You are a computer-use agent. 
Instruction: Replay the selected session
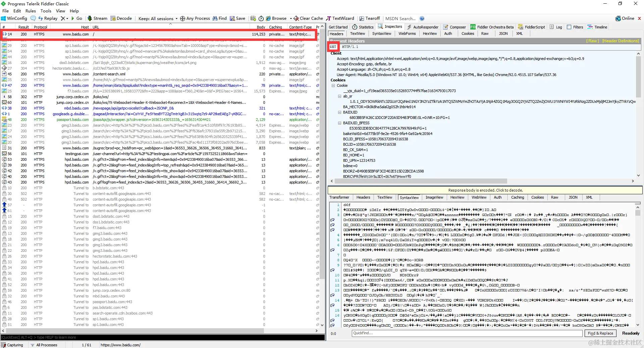tap(48, 18)
